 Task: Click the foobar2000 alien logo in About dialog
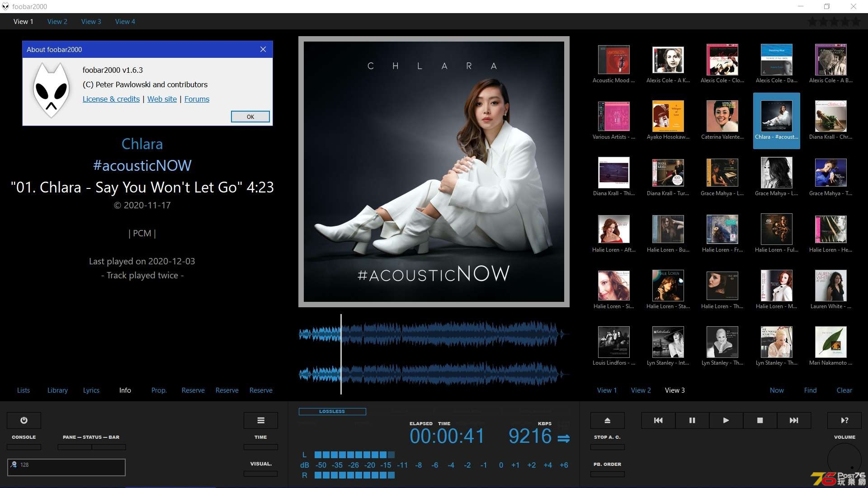[52, 90]
